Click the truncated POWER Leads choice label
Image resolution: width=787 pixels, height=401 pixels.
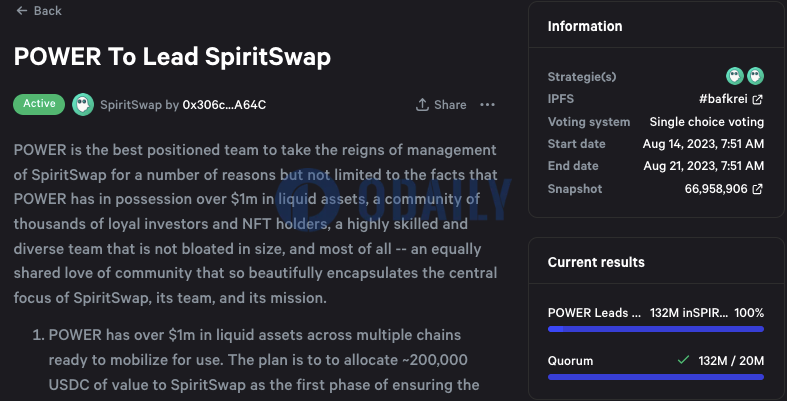(595, 313)
